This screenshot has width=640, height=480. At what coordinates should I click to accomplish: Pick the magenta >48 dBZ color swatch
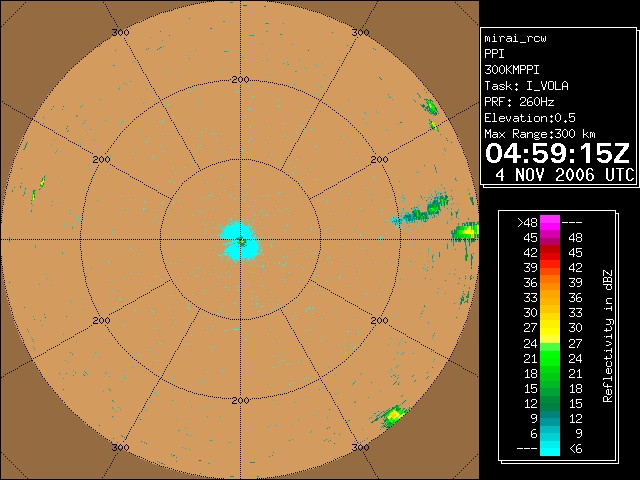click(550, 222)
